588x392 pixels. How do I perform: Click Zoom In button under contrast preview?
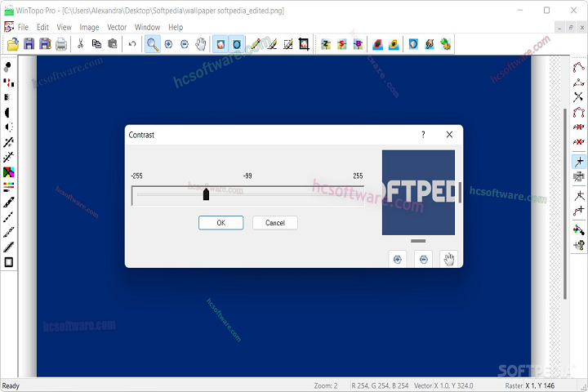[x=398, y=259]
